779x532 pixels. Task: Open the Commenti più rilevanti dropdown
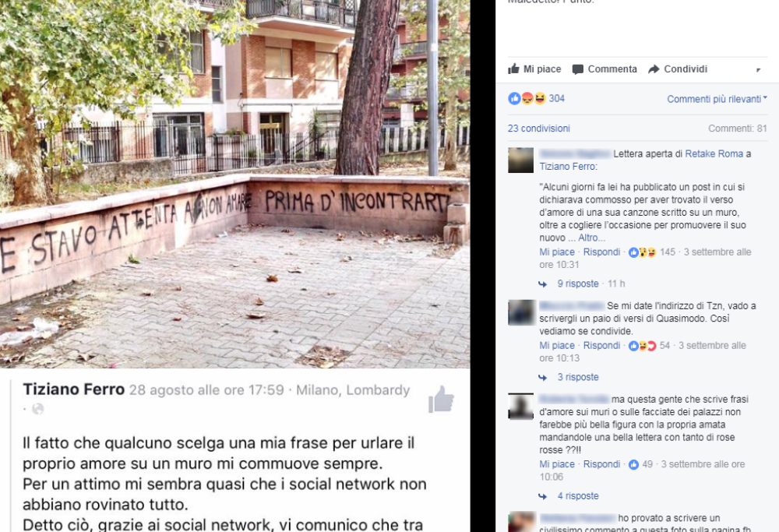(x=717, y=99)
